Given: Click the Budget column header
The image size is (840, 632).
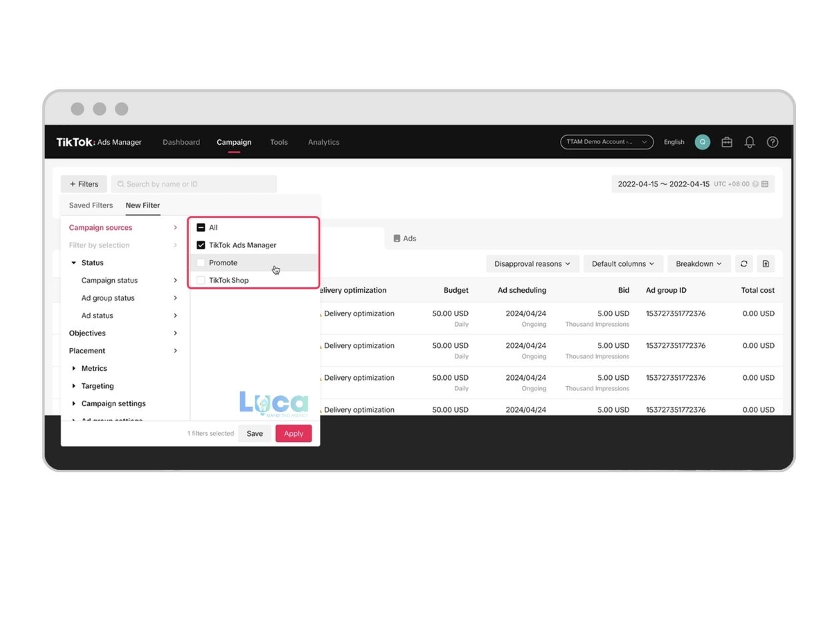Looking at the screenshot, I should 456,290.
